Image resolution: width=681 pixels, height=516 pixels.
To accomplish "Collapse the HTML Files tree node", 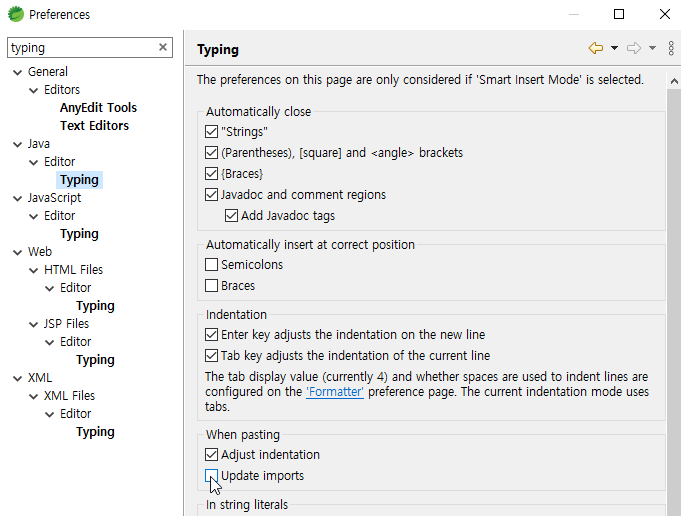I will click(x=33, y=270).
